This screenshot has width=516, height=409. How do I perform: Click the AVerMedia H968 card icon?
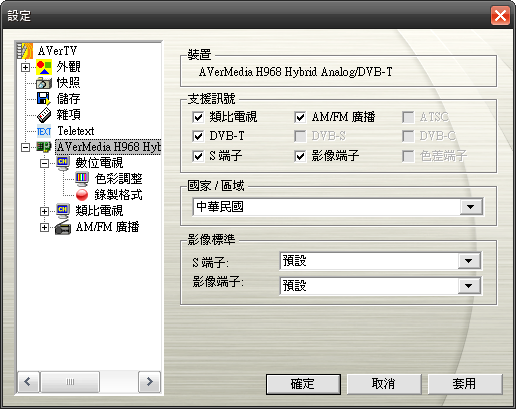44,147
